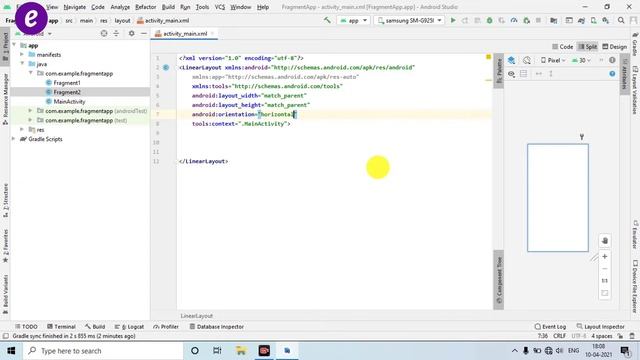Expand the Gradle Scripts node
Screen dimensions: 640x360
click(x=14, y=139)
